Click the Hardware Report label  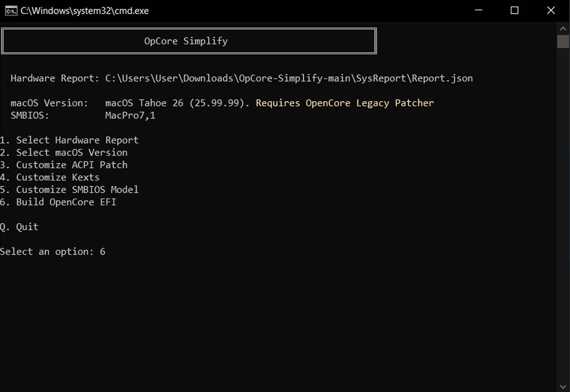[55, 78]
